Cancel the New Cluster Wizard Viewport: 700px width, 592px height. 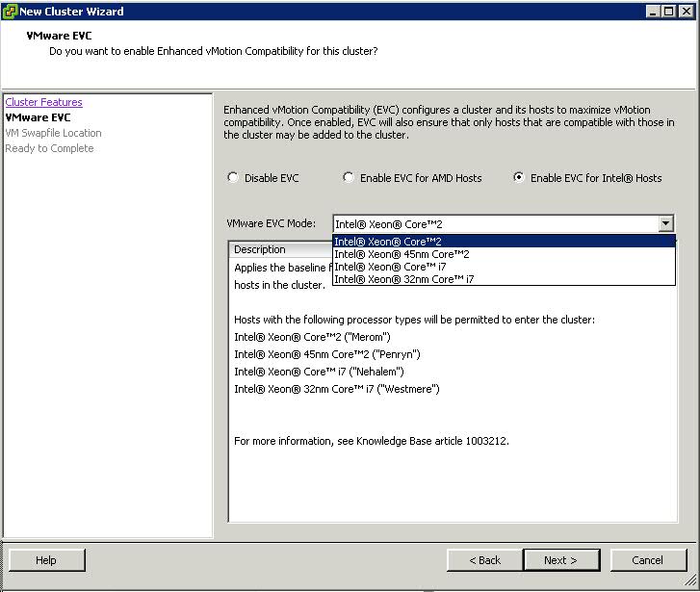click(x=648, y=560)
